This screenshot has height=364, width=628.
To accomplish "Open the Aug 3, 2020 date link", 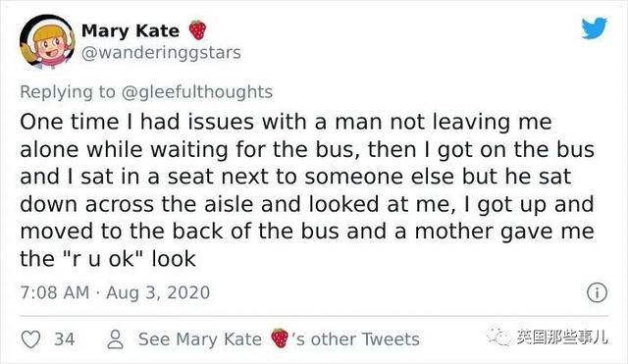I will (x=158, y=292).
